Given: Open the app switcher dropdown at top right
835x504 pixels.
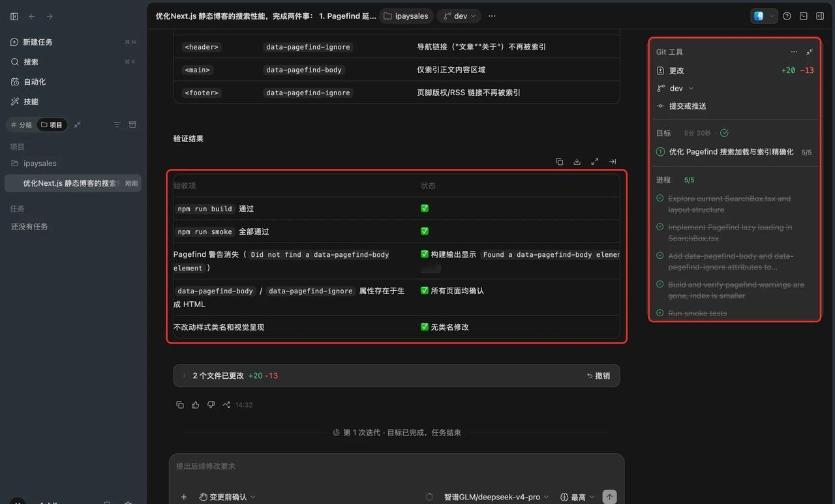Looking at the screenshot, I should [764, 16].
